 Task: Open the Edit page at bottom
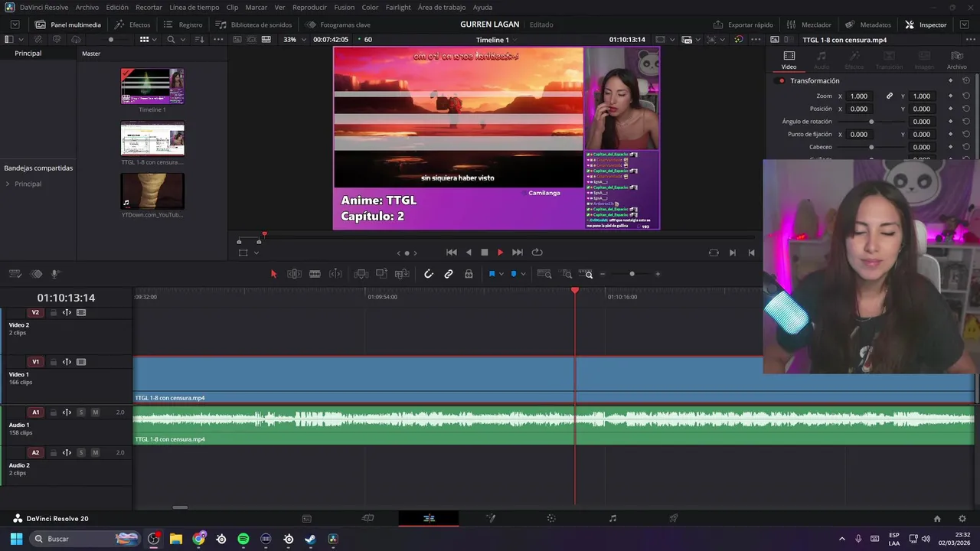pos(429,518)
